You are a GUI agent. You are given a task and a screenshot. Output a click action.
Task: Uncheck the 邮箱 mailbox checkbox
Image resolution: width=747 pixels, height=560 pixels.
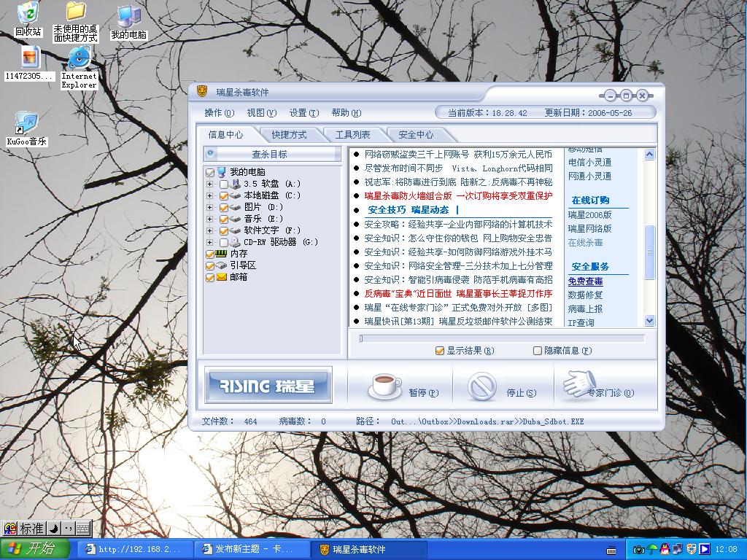click(209, 278)
